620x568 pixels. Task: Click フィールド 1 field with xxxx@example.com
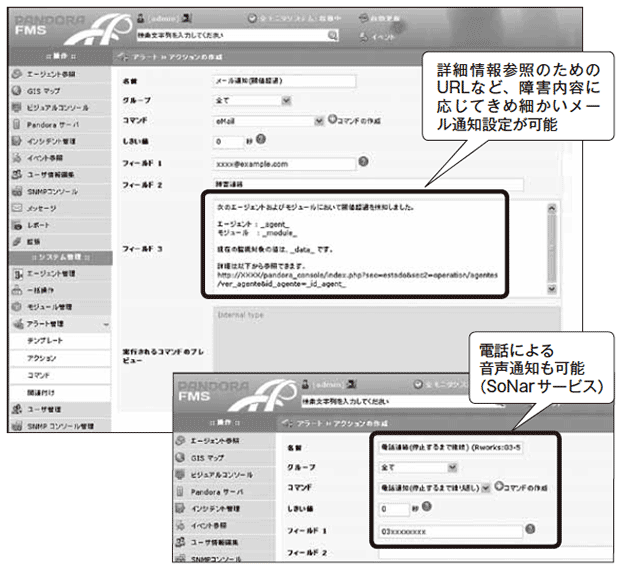coord(284,164)
